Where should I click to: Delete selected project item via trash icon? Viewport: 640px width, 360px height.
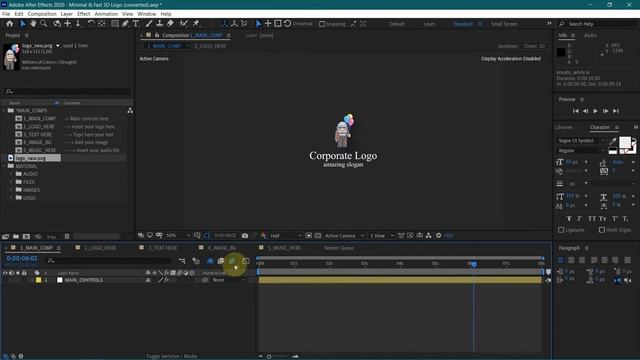coord(67,236)
